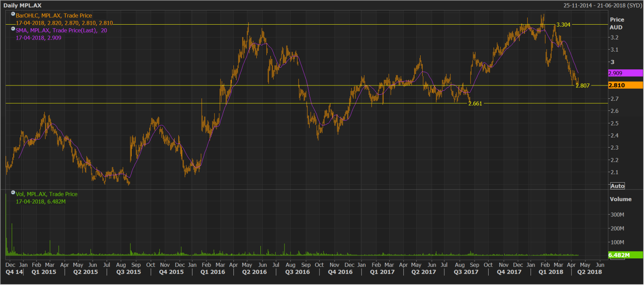Select the SMA, MPL.AX, Trade Price(Last), 20 legend
Screen dimensions: 644x285
point(61,30)
